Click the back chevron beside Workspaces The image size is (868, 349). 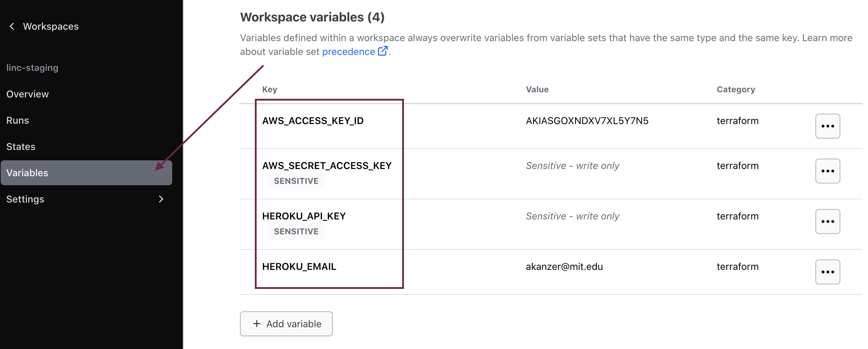click(12, 26)
